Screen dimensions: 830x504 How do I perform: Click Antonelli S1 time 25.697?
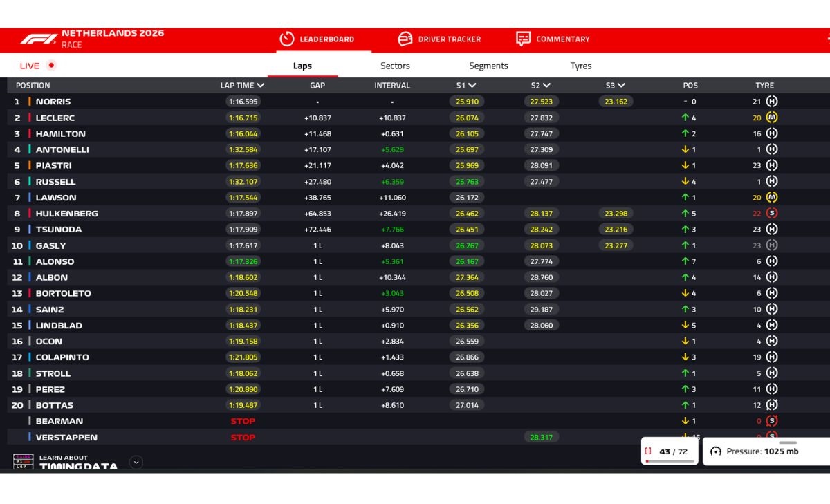(467, 149)
